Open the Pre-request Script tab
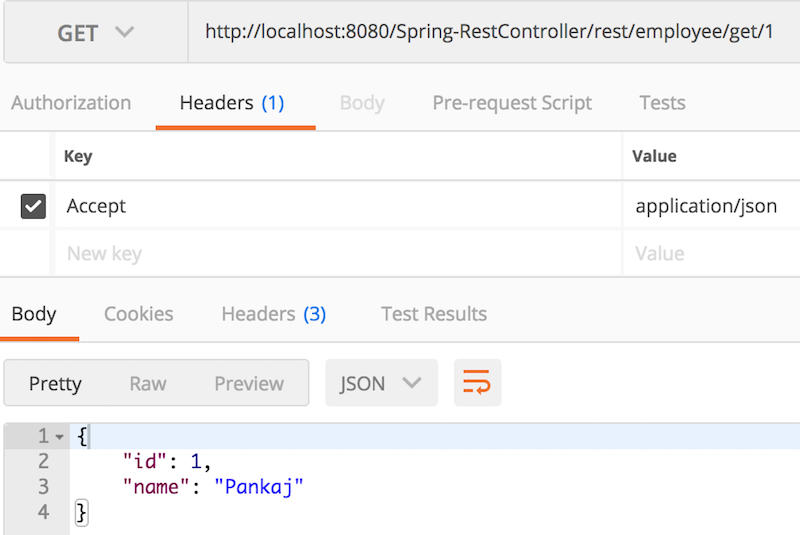 [512, 103]
